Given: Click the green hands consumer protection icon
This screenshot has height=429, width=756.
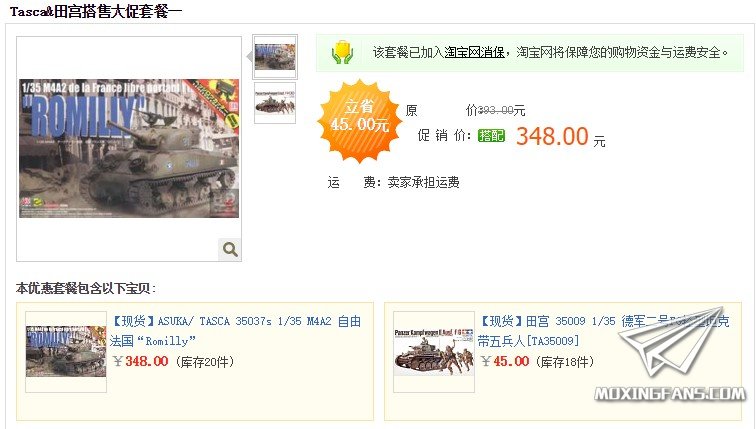Looking at the screenshot, I should (342, 52).
